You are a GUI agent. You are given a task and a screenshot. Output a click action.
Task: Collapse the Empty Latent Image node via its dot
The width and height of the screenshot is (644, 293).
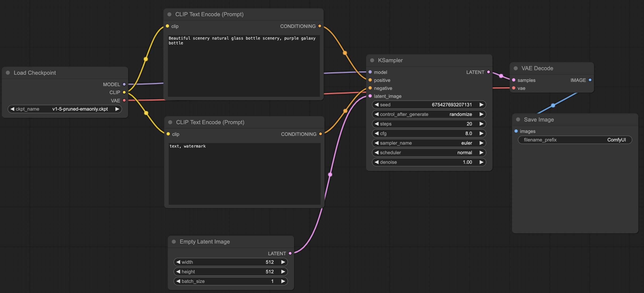click(x=174, y=242)
